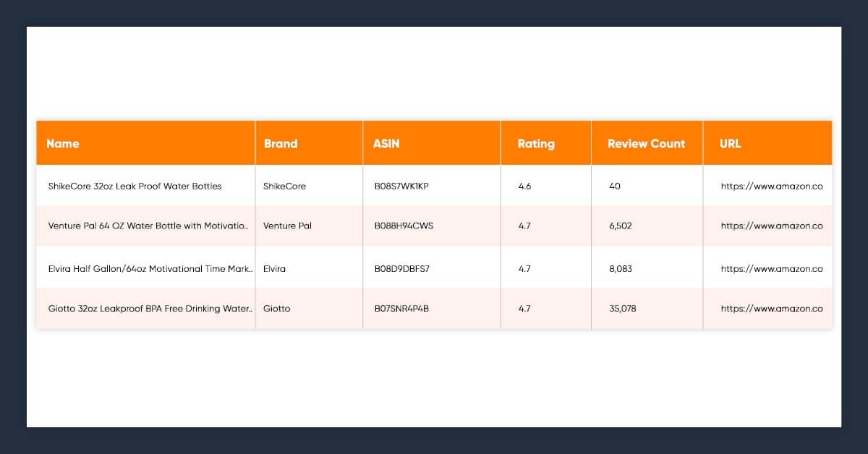Viewport: 868px width, 454px height.
Task: Select the ShikeCore 32oz Leak Proof Water Bottles name
Action: [135, 186]
